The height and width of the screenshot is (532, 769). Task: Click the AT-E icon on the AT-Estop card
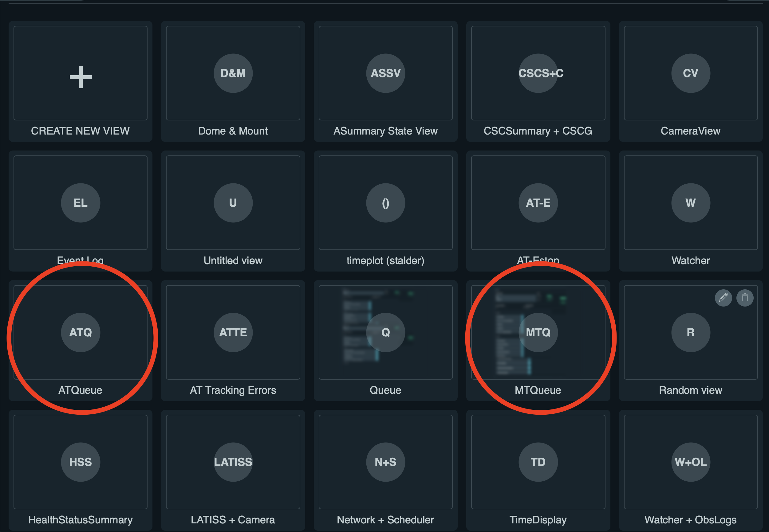[x=538, y=203]
